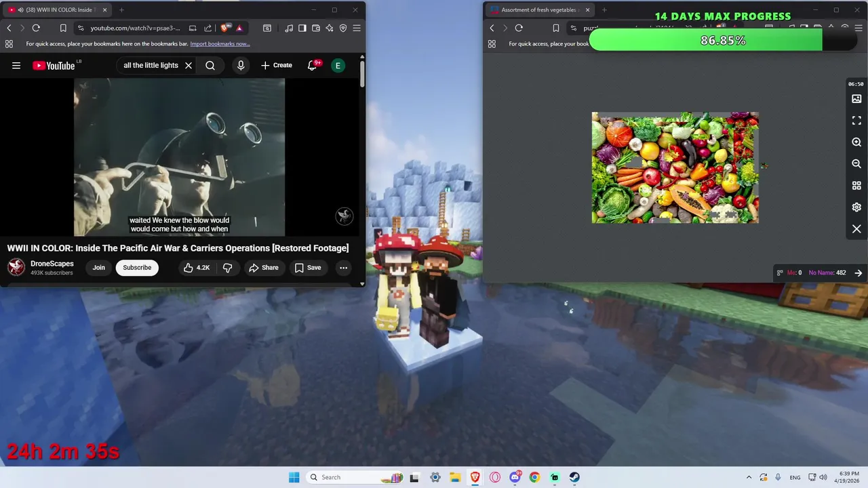Open site settings icon beside youtube.com address
The width and height of the screenshot is (868, 488).
point(81,28)
